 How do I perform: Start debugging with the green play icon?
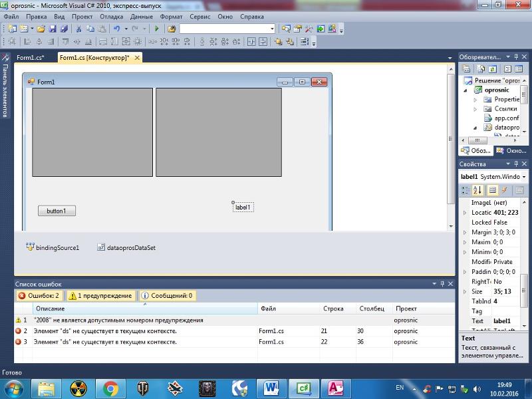pos(157,29)
